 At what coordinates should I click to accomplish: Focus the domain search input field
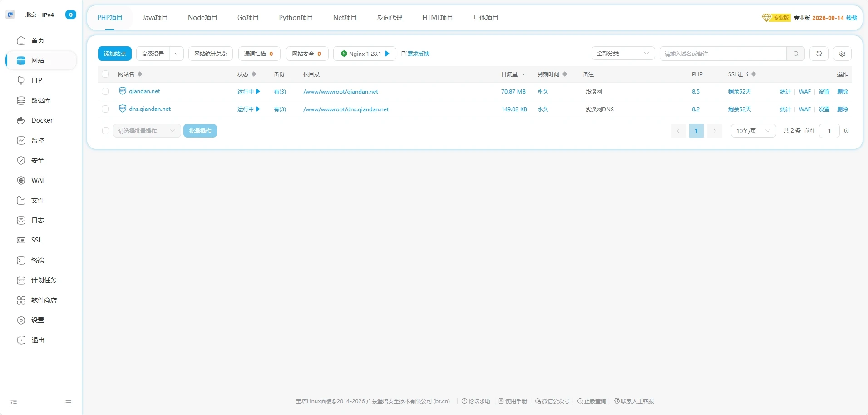(x=723, y=54)
